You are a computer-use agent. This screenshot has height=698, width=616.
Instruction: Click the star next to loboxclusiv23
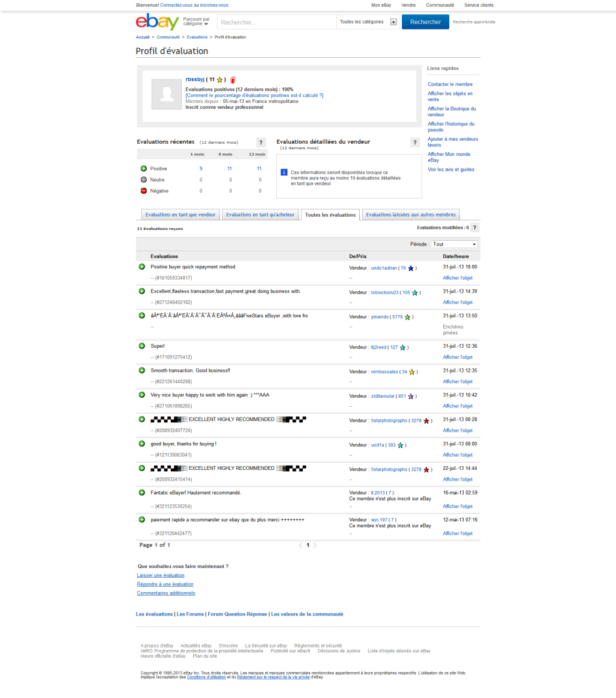coord(415,293)
